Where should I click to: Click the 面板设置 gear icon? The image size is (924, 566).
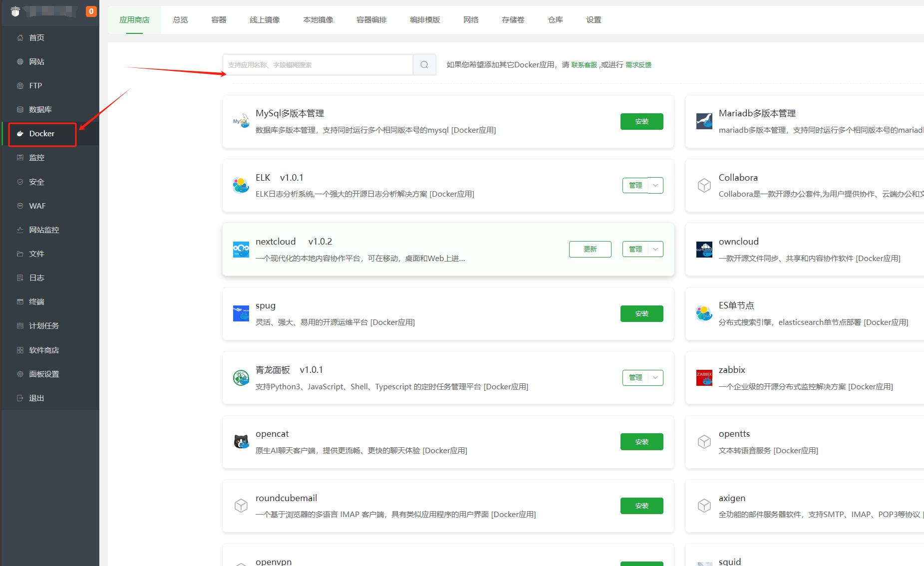coord(20,374)
